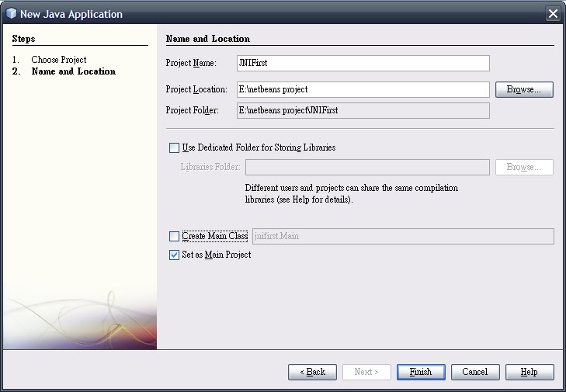Uncheck Set as Main Project
This screenshot has width=566, height=392.
174,255
